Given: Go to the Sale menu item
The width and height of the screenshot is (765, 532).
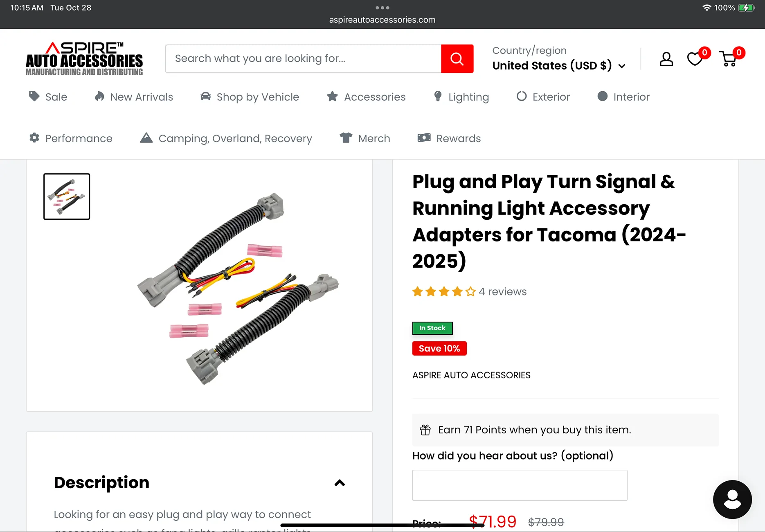Looking at the screenshot, I should coord(48,97).
